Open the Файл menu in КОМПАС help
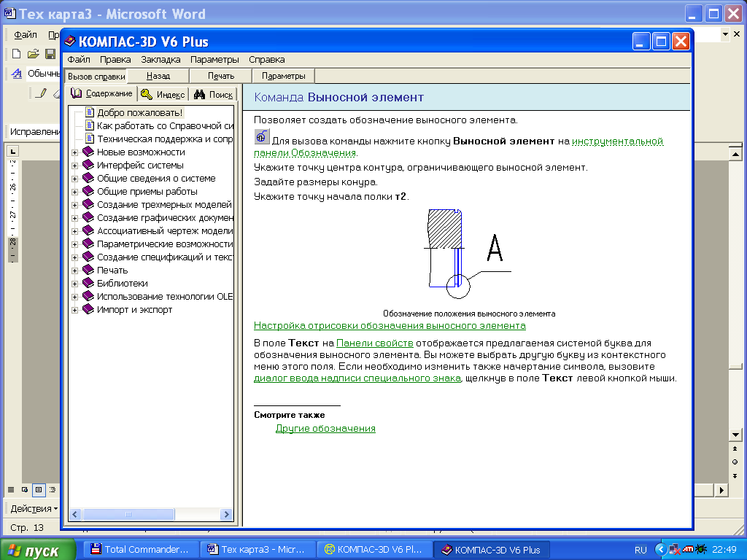The height and width of the screenshot is (560, 747). [x=79, y=60]
